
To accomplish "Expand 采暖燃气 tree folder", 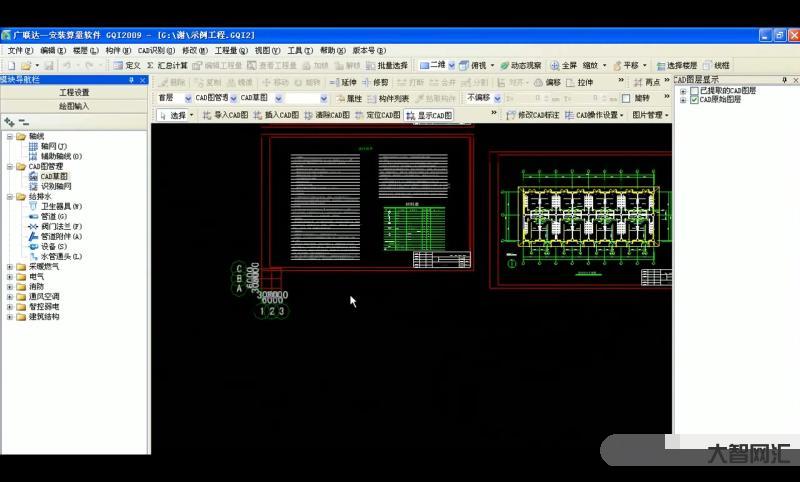I will point(10,267).
